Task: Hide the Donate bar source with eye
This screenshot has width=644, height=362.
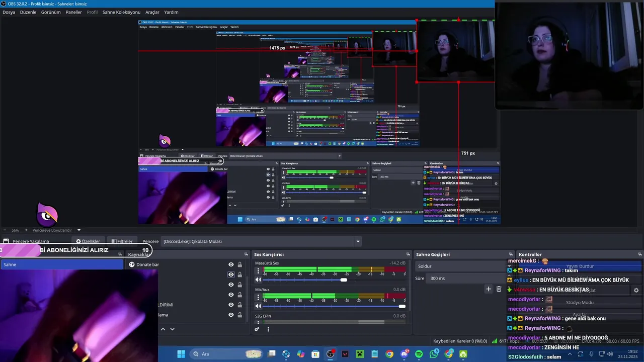Action: point(231,264)
